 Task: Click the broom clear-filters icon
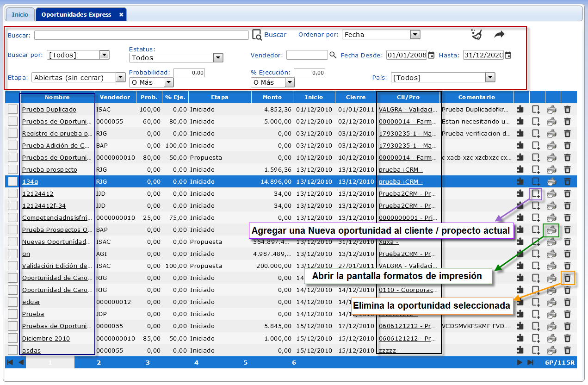pos(476,35)
